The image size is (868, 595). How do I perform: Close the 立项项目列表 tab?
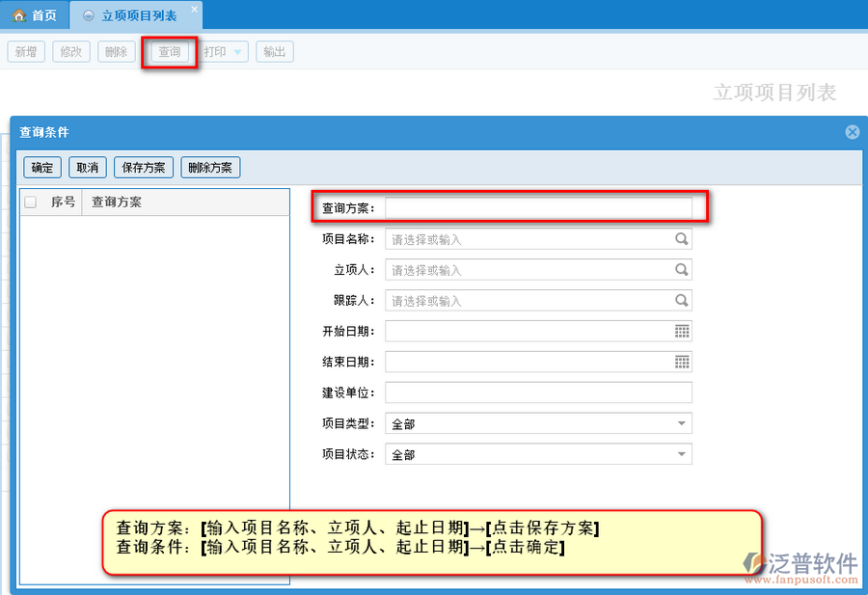(x=194, y=10)
